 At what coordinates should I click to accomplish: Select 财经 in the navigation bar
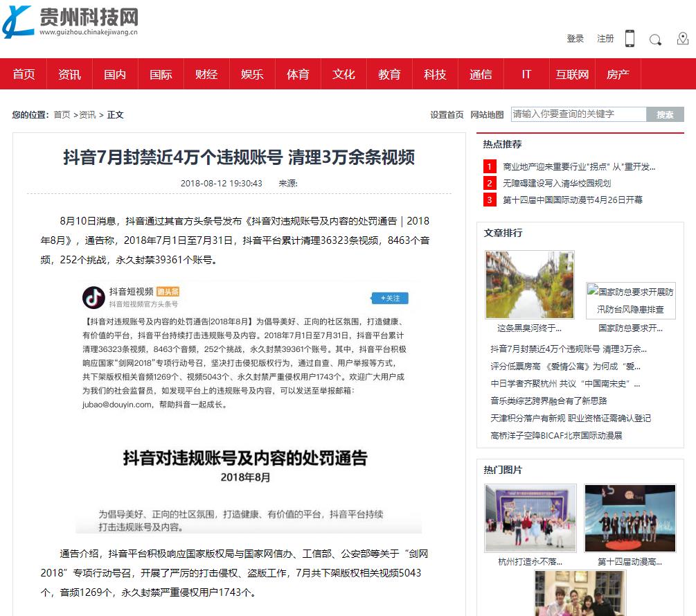pyautogui.click(x=206, y=74)
